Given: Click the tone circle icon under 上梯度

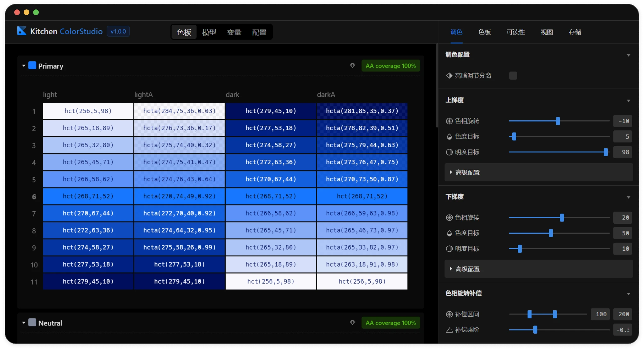Looking at the screenshot, I should [449, 152].
